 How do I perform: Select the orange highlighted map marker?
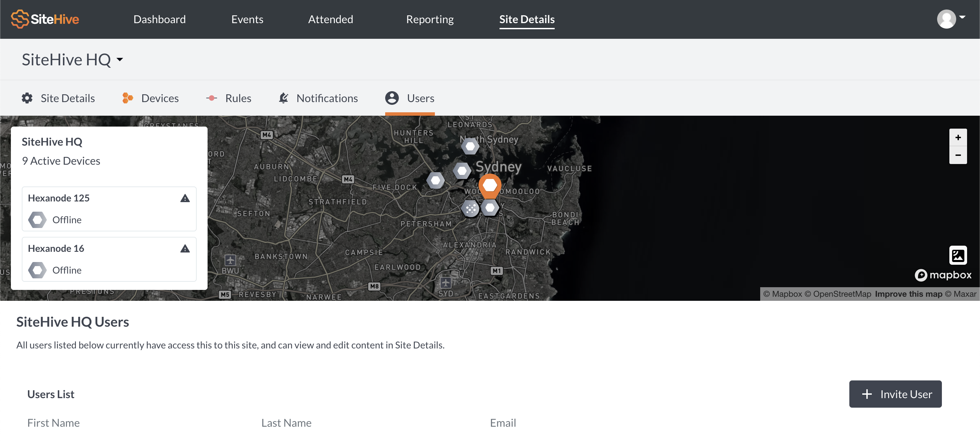[x=490, y=186]
